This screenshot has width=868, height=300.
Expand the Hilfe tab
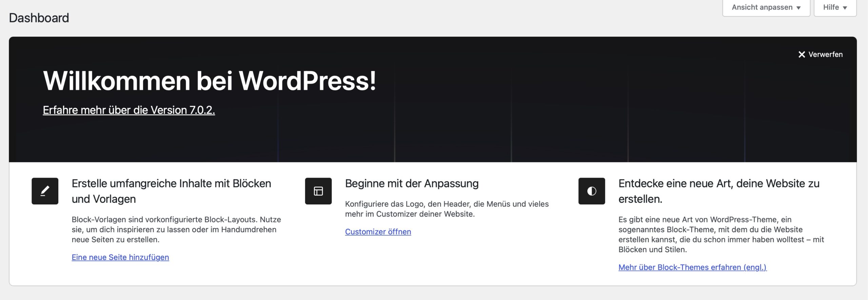pyautogui.click(x=835, y=7)
